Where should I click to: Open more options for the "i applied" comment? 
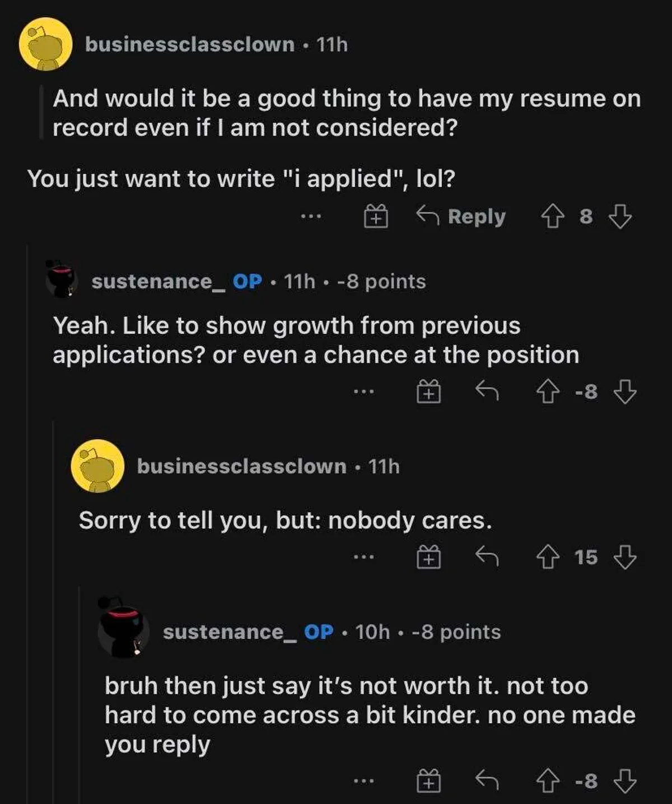[310, 216]
